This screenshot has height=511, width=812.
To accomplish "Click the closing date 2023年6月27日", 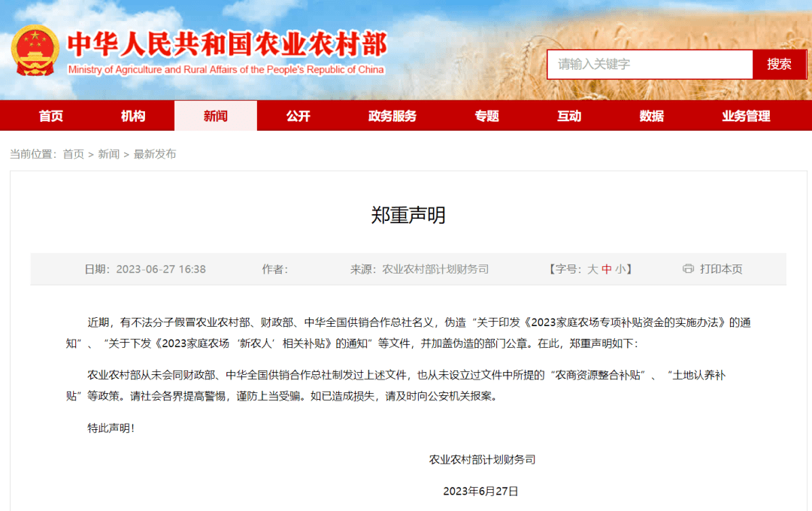I will pyautogui.click(x=480, y=491).
